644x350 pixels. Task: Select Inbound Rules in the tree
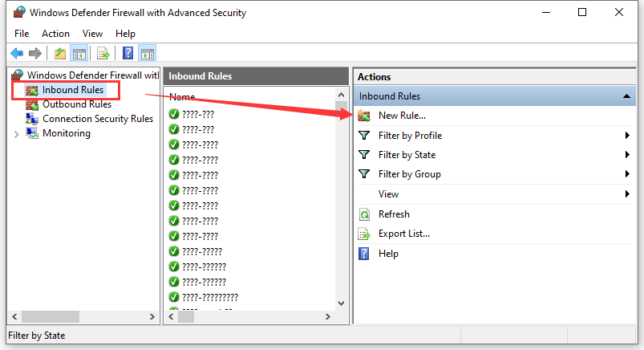(x=73, y=90)
